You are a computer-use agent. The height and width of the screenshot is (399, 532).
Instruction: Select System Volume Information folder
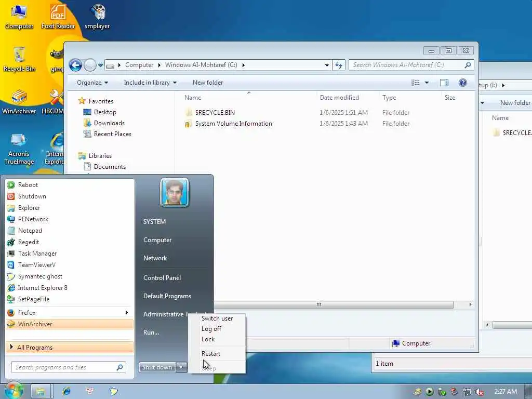[x=233, y=124]
